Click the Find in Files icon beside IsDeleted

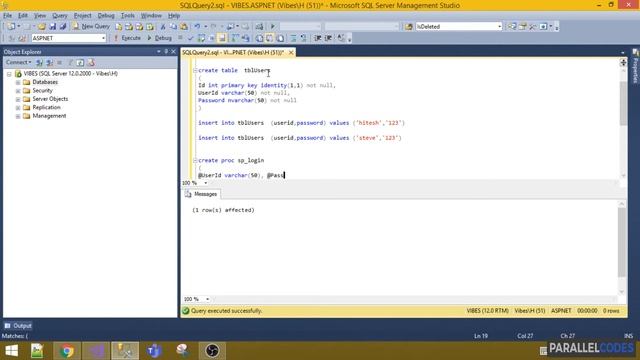(409, 27)
